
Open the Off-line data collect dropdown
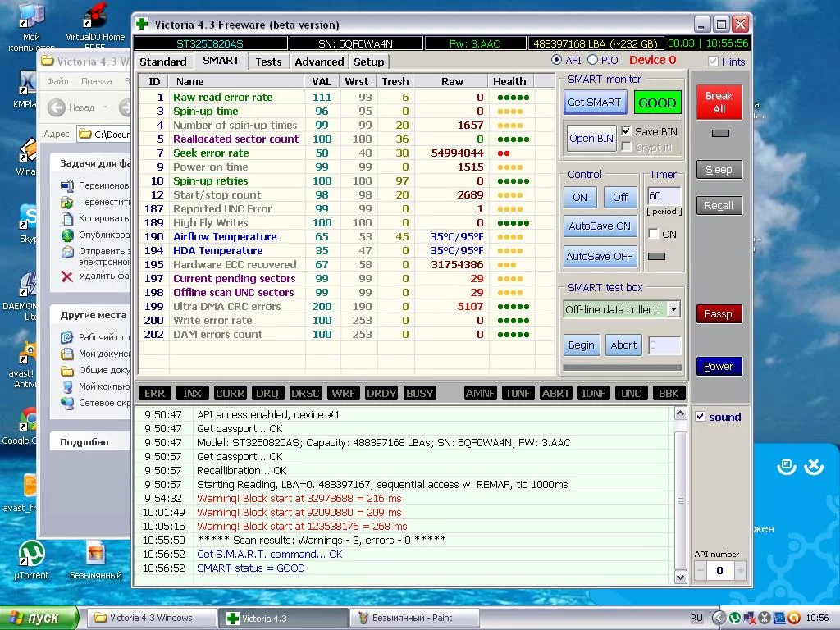[x=674, y=309]
